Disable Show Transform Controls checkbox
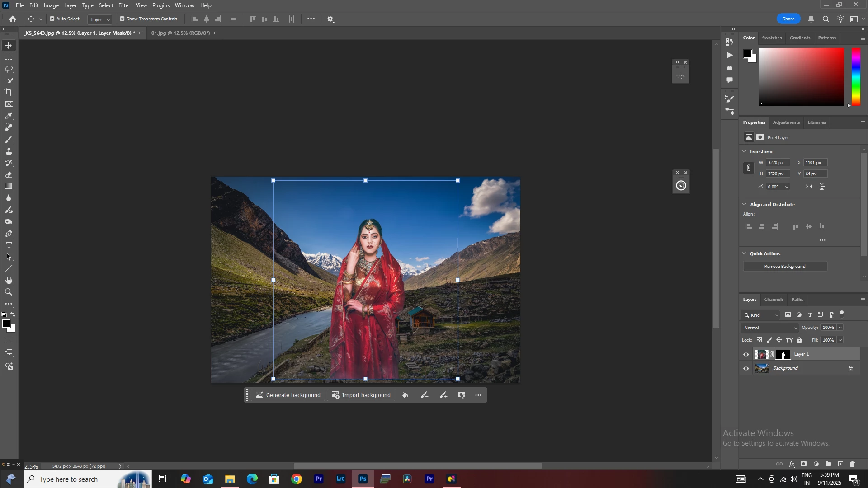This screenshot has width=868, height=488. 122,19
